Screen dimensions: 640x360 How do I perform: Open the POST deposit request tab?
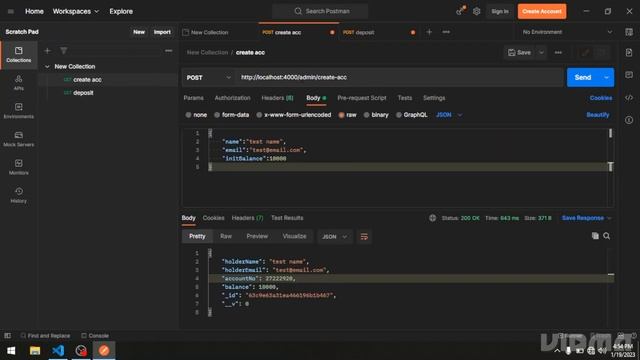pyautogui.click(x=378, y=32)
